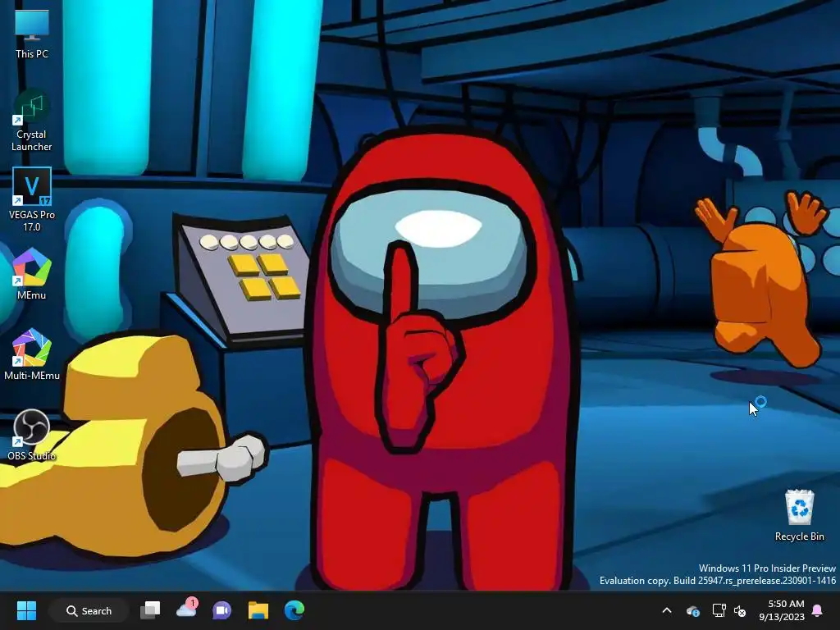Select the This PC desktop icon
Viewport: 840px width, 630px height.
pyautogui.click(x=32, y=33)
